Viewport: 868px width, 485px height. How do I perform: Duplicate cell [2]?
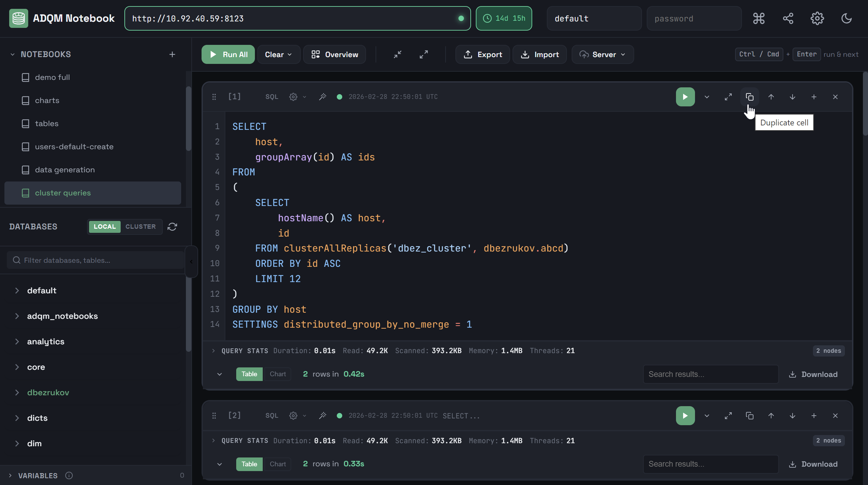click(x=749, y=416)
